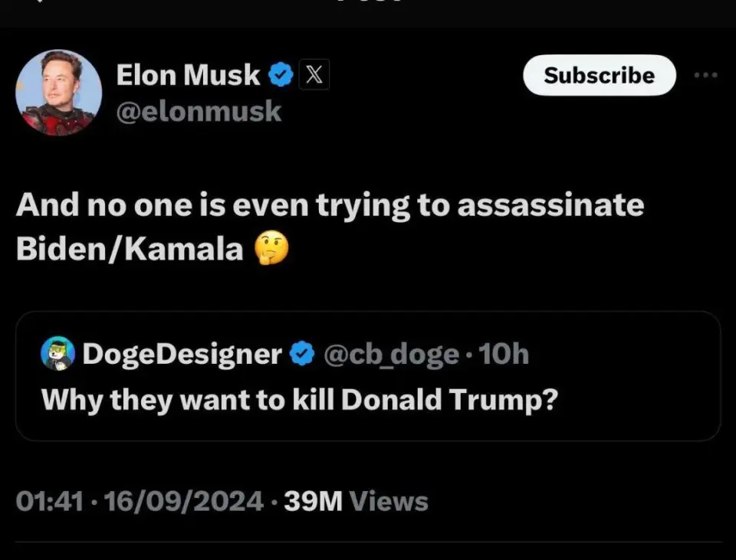Screen dimensions: 736x560
Task: Open the three-dot more options menu
Action: (x=705, y=75)
